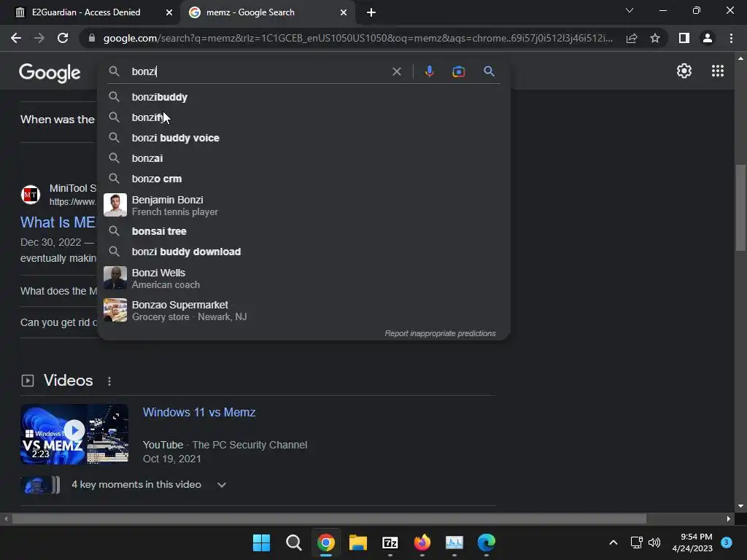Expand 4 key moments in this video
The height and width of the screenshot is (560, 747).
pos(149,485)
